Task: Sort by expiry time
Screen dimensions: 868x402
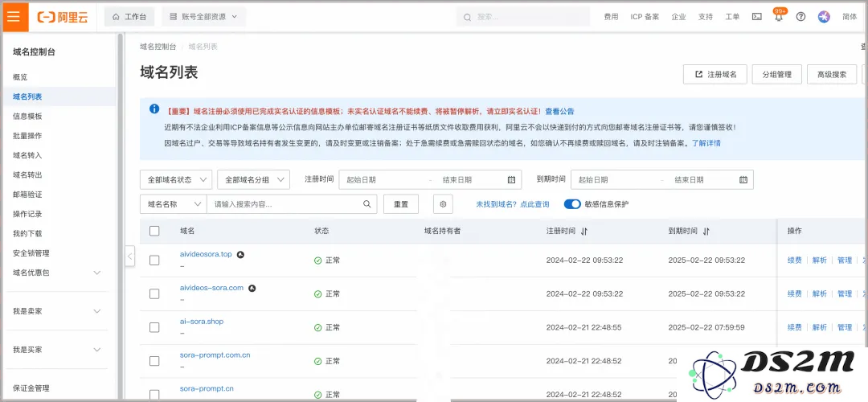Action: click(x=706, y=231)
